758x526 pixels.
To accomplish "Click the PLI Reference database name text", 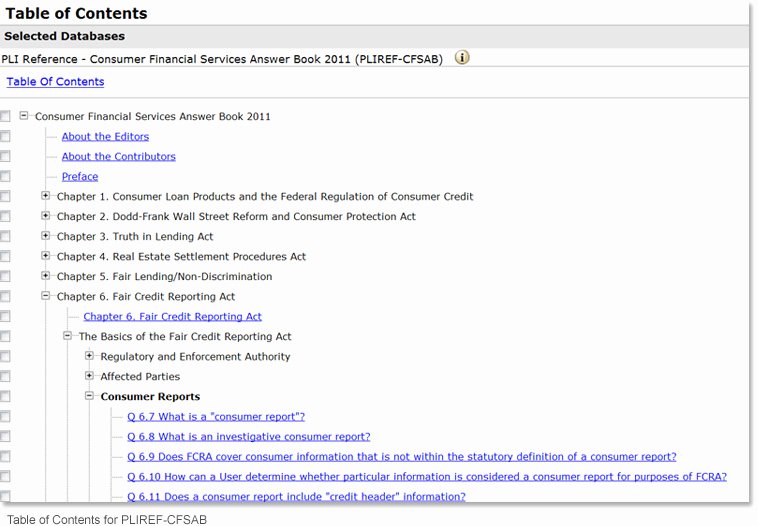I will tap(222, 59).
